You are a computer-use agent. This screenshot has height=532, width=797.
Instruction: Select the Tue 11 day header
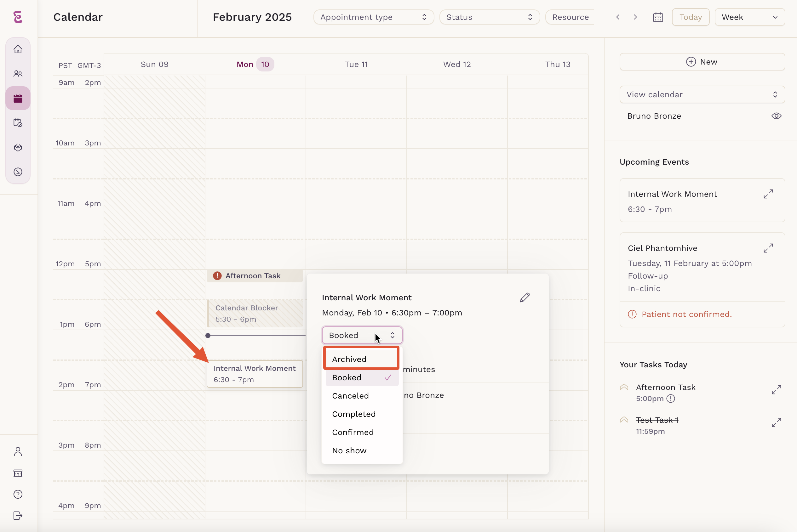point(356,65)
